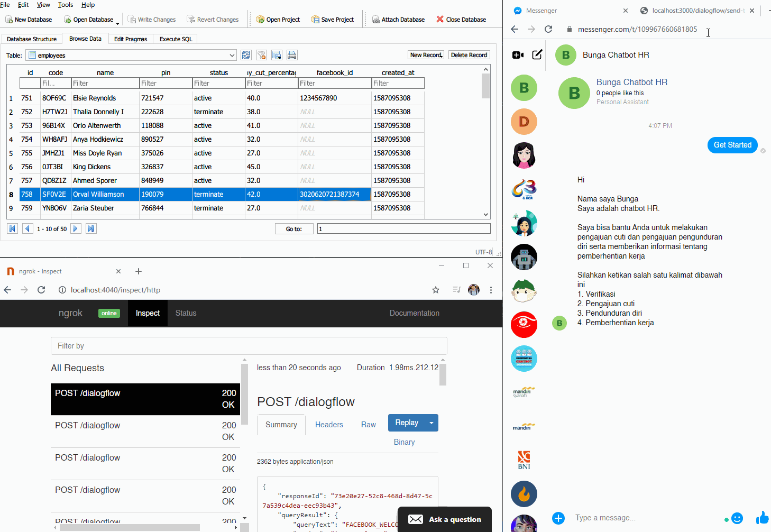Image resolution: width=771 pixels, height=532 pixels.
Task: Open the Binary link in ngrok
Action: [405, 442]
